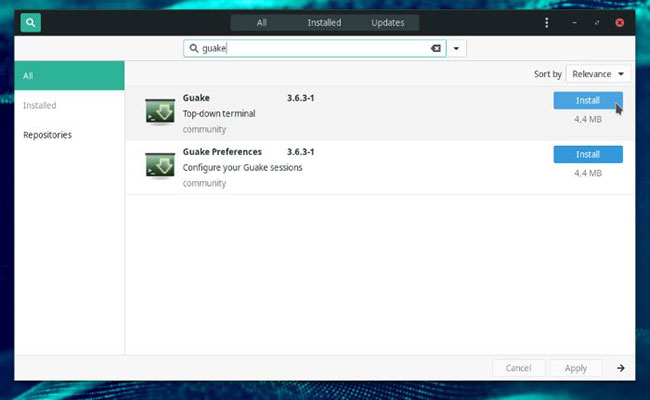Toggle the search button in the header bar
Viewport: 650px width, 400px height.
(31, 22)
